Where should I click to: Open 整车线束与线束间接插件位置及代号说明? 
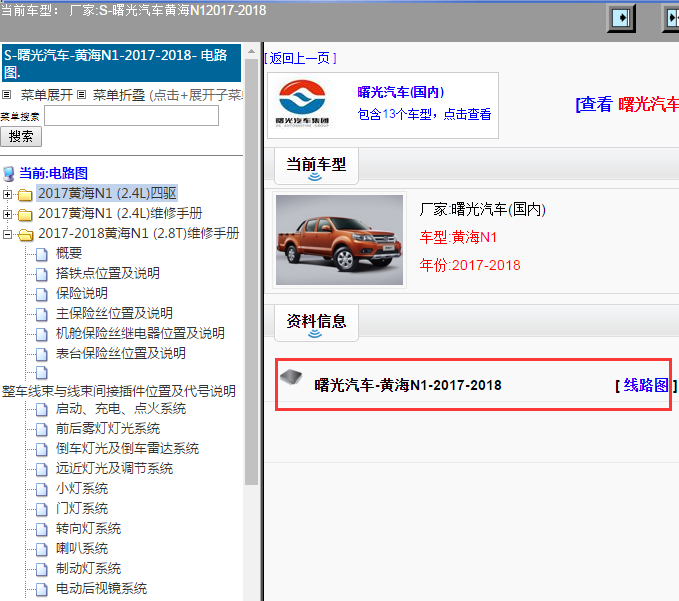[119, 391]
